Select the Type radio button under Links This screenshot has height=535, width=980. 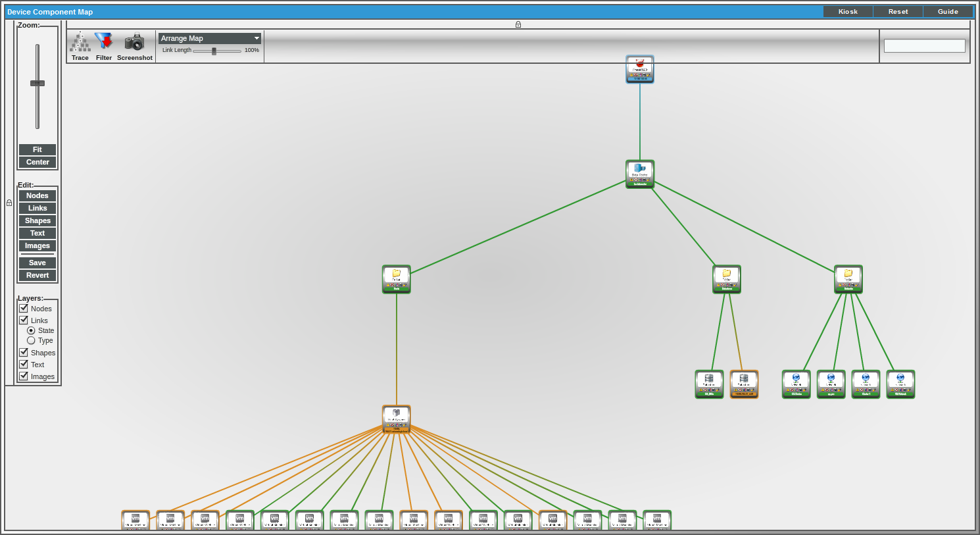click(31, 340)
